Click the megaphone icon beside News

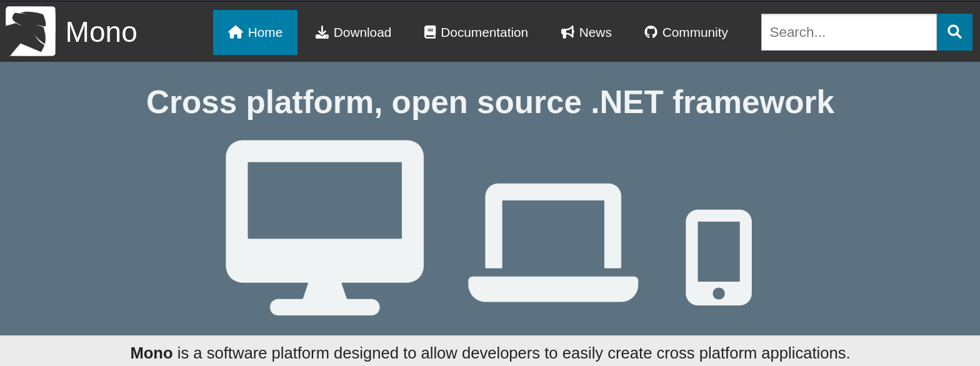[x=567, y=32]
